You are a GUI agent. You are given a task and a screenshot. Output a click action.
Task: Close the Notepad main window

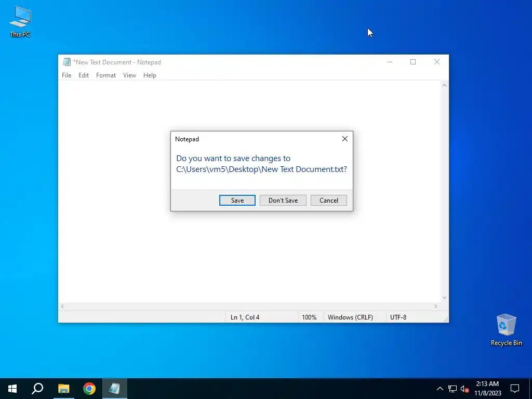tap(437, 62)
